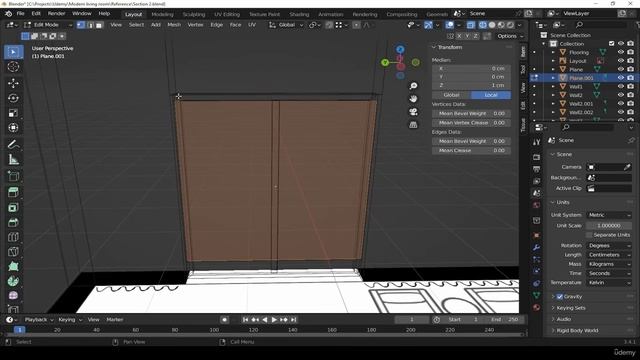Open the Options dropdown in viewport header
Screen dimensions: 640x360
[x=510, y=36]
